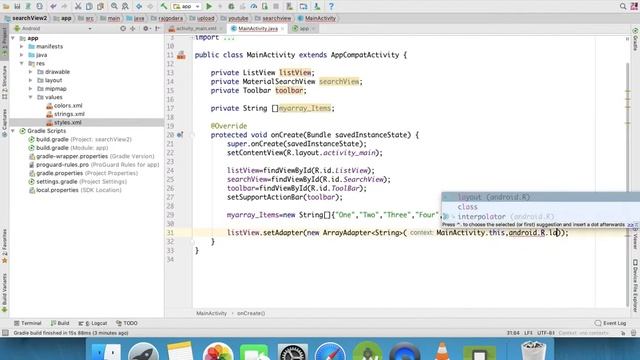Switch to the app editor tab
640x360 pixels.
(304, 29)
